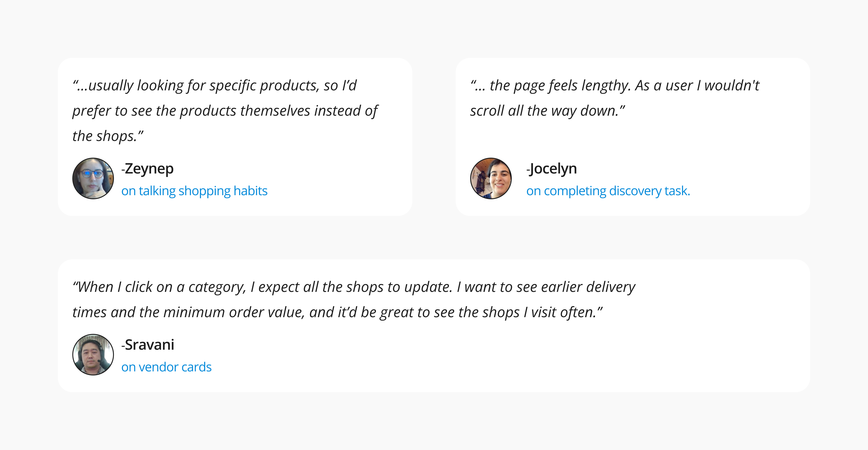Click the word 'habits' in Zeynep's caption

pos(250,191)
